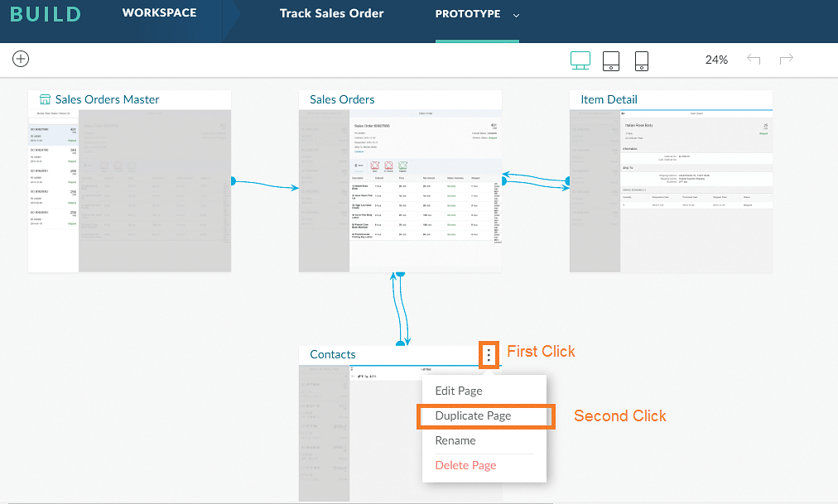Switch to phone device view
Image resolution: width=838 pixels, height=504 pixels.
click(x=641, y=60)
